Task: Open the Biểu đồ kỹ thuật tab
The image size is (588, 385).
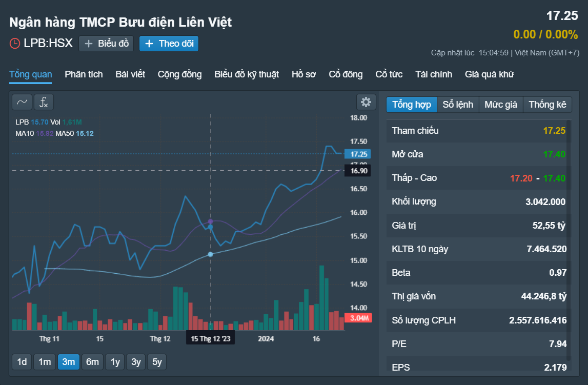Action: pyautogui.click(x=247, y=74)
